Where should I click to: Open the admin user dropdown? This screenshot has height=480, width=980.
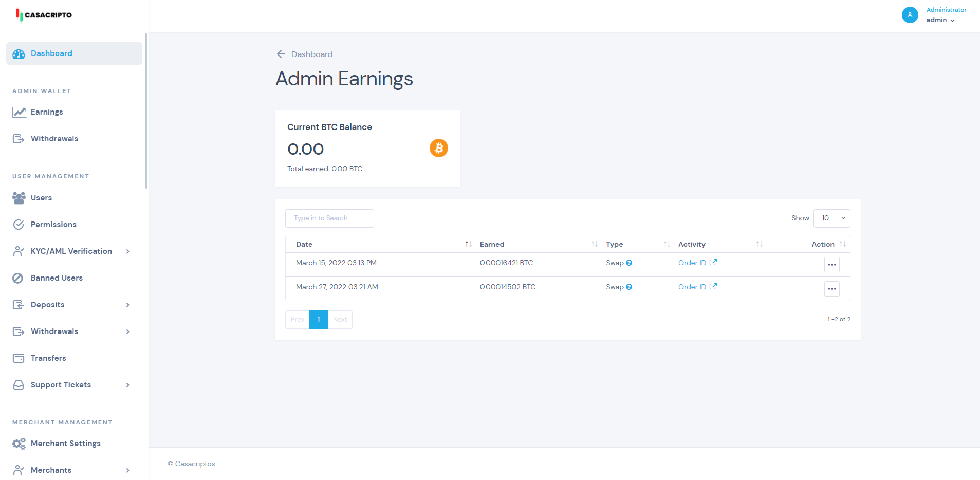[941, 20]
